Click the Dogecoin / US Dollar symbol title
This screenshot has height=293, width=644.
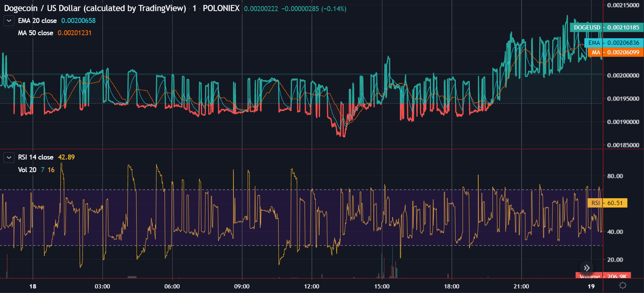coord(95,8)
